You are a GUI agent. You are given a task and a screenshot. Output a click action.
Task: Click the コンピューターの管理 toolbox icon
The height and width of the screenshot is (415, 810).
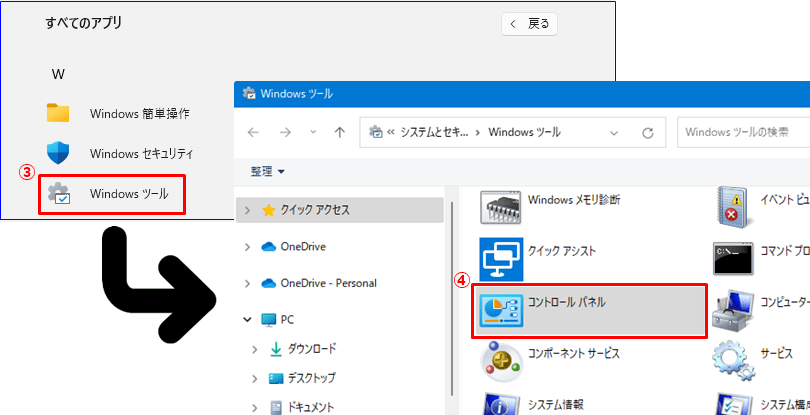734,312
